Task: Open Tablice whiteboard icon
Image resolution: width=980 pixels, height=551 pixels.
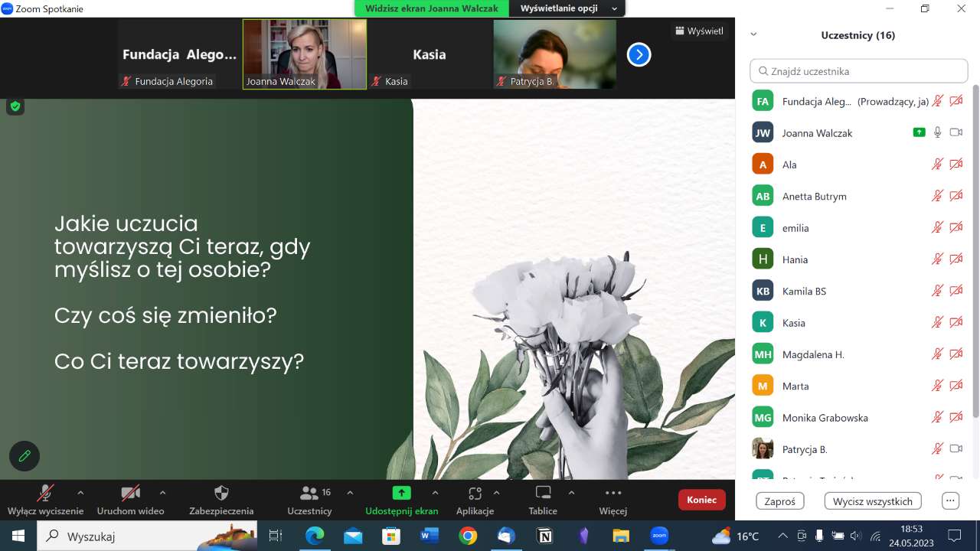Action: pyautogui.click(x=543, y=493)
